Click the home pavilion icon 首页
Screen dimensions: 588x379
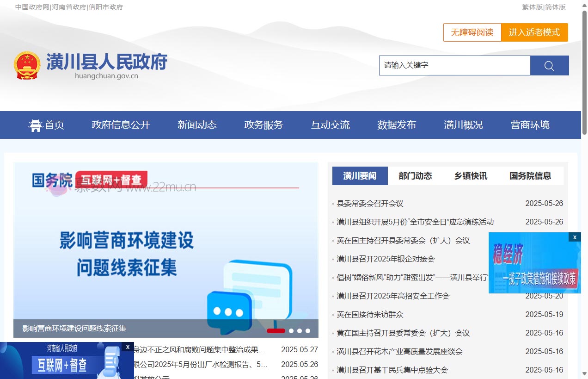pyautogui.click(x=36, y=125)
